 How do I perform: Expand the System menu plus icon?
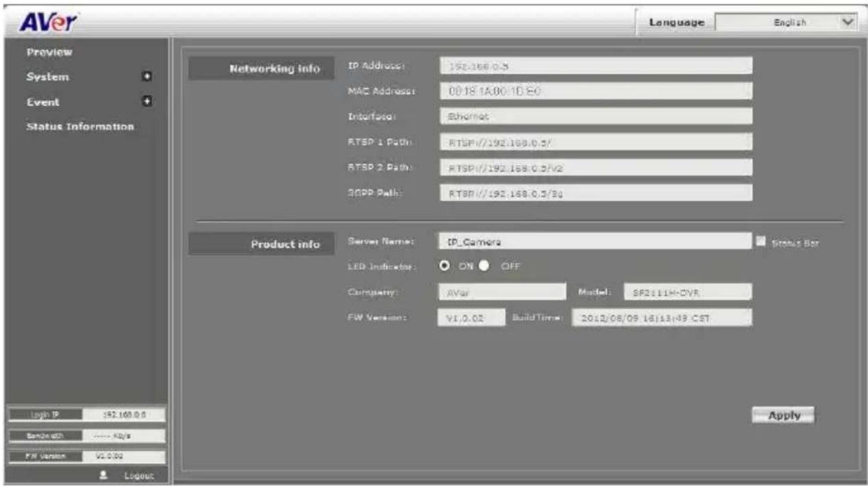(146, 77)
